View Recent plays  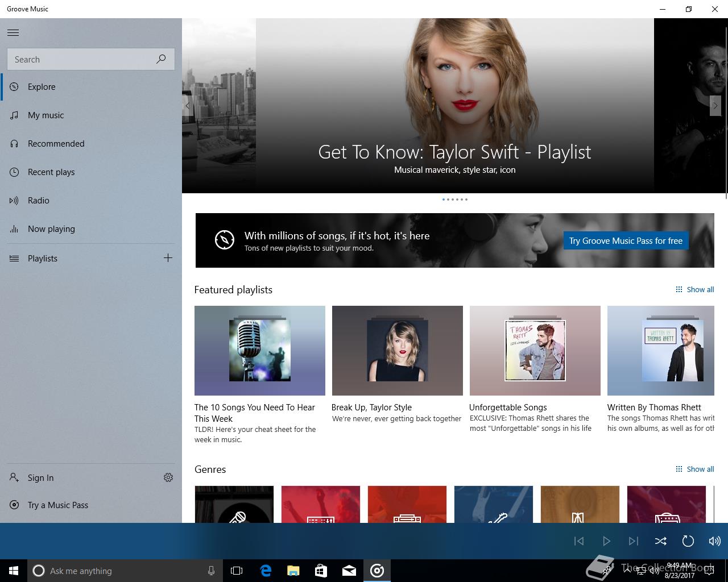(91, 172)
